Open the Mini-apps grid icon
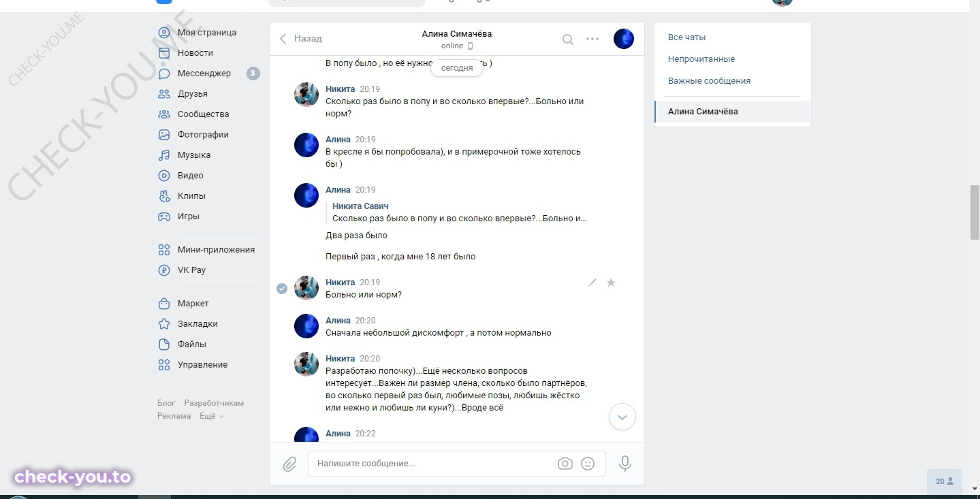 [x=164, y=250]
